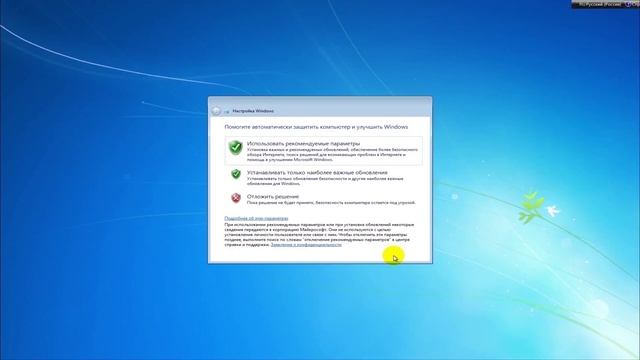Click the language bar 'RU Русский (Россия)' indicator

point(599,4)
